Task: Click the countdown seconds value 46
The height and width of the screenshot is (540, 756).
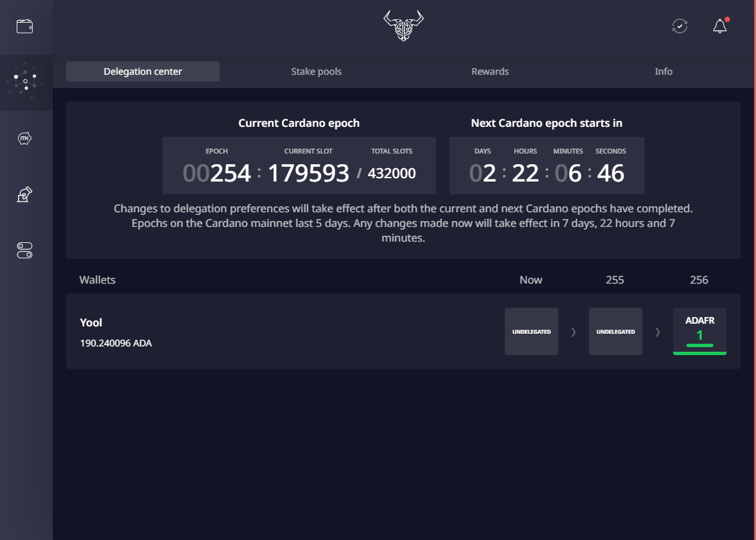Action: [x=610, y=173]
